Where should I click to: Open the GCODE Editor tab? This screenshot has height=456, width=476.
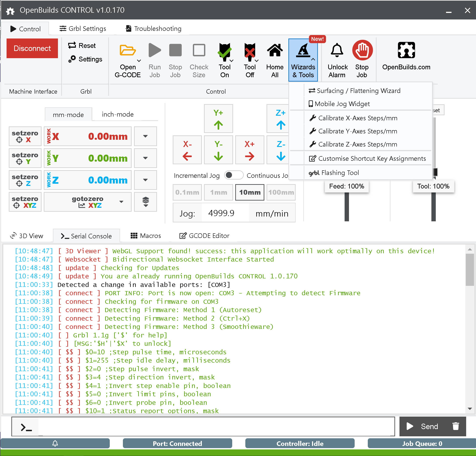[204, 236]
